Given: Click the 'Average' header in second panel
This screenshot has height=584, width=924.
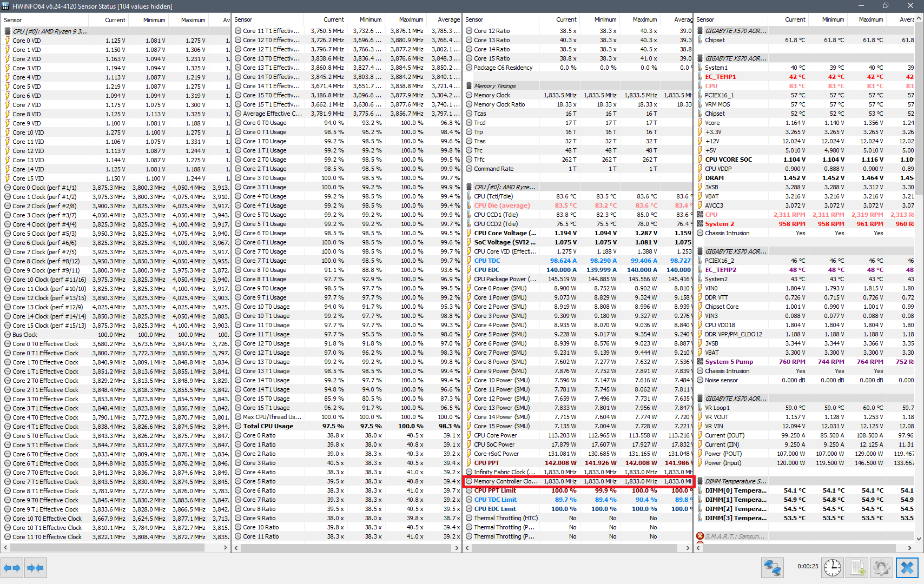Looking at the screenshot, I should tap(448, 19).
